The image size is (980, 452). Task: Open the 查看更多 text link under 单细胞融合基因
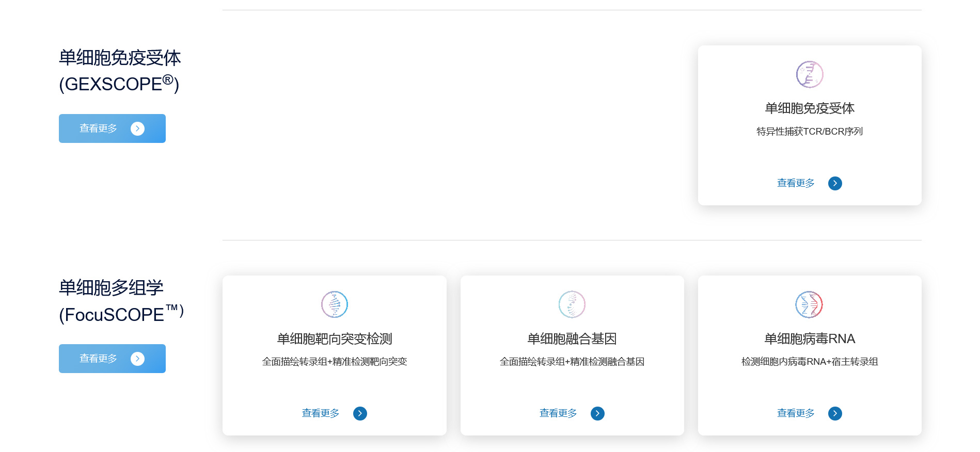coord(558,413)
